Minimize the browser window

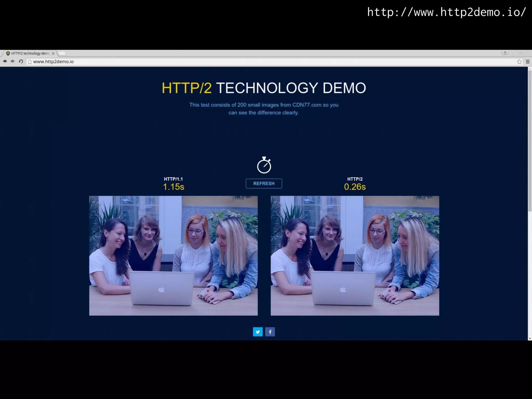[x=513, y=53]
